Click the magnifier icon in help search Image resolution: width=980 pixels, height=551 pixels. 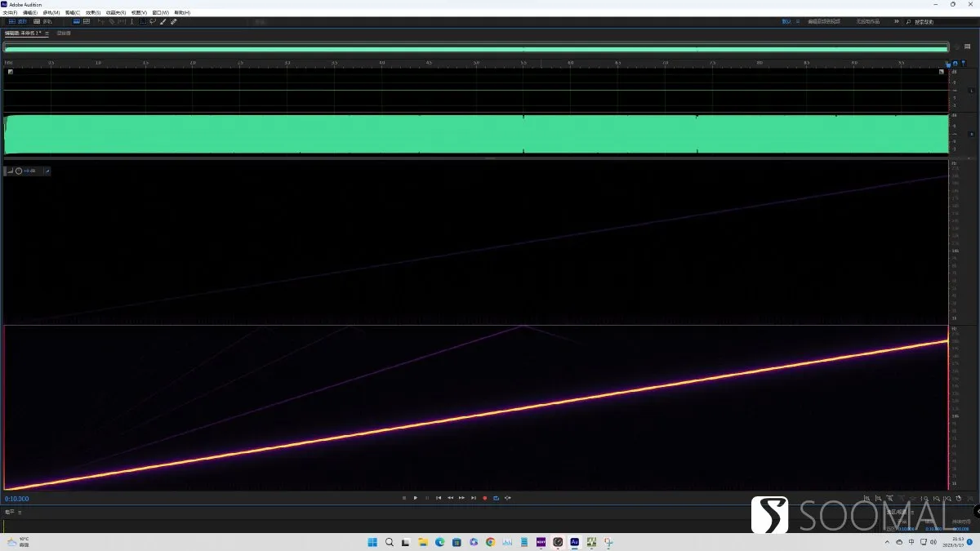coord(908,22)
